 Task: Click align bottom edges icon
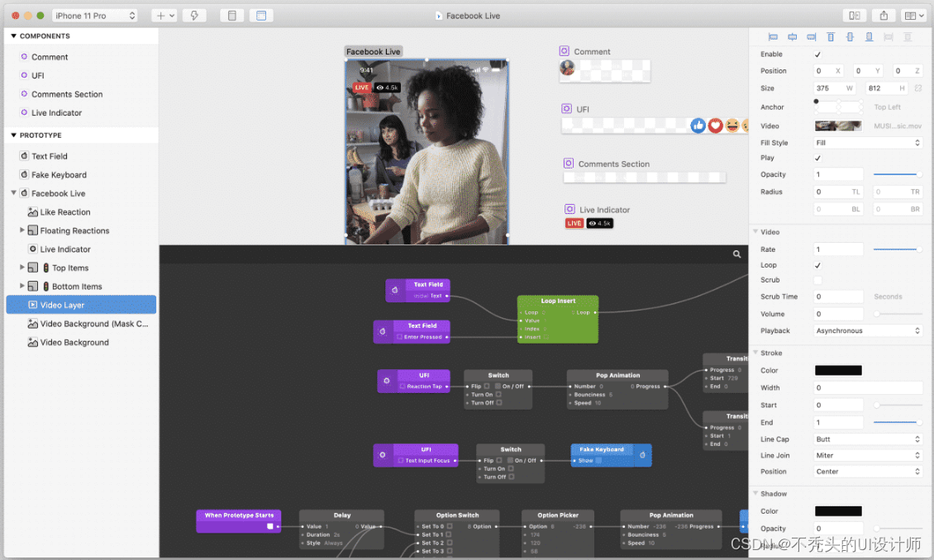869,37
